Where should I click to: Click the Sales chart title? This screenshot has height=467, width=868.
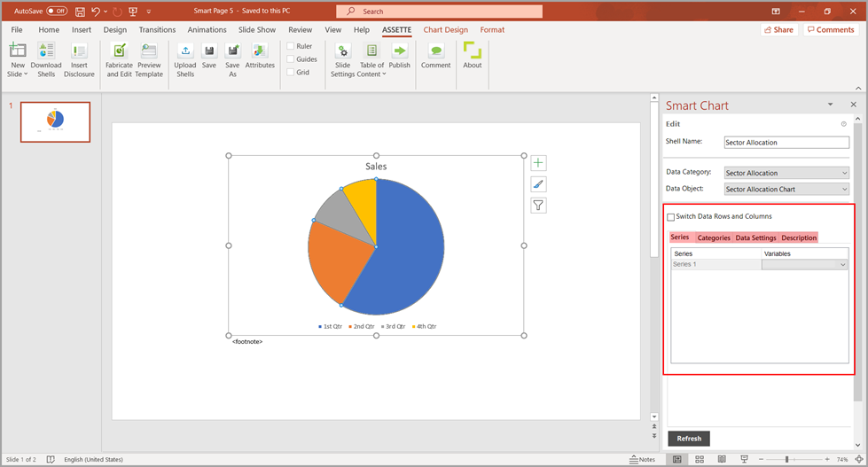[376, 166]
